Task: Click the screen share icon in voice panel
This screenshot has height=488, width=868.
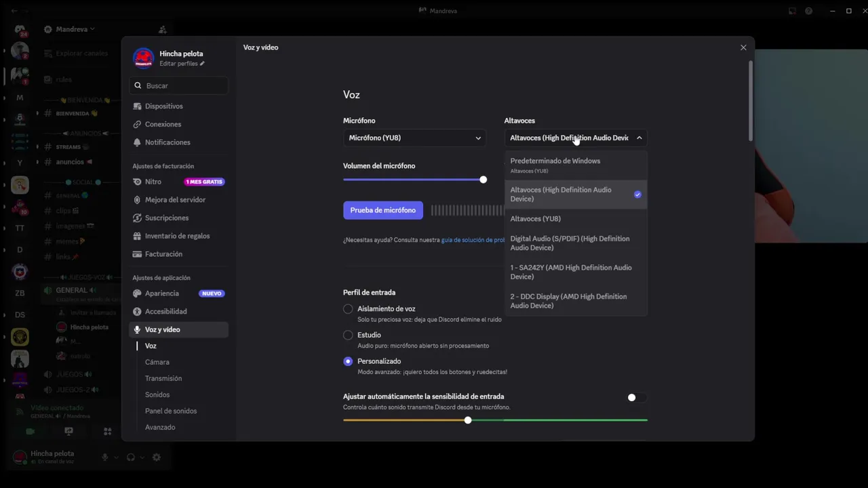Action: coord(68,431)
